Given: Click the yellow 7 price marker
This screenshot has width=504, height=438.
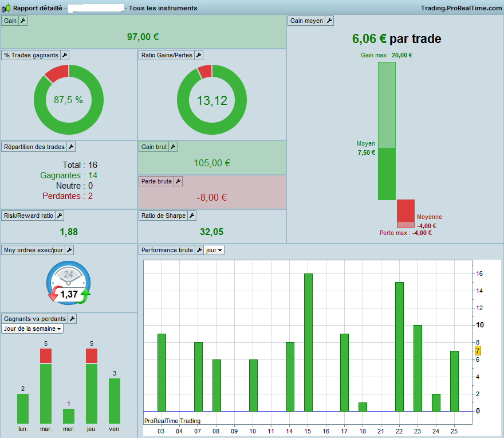Looking at the screenshot, I should tap(478, 351).
